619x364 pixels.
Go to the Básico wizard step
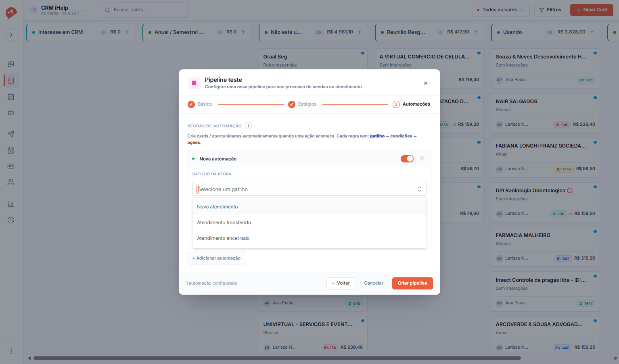click(200, 104)
